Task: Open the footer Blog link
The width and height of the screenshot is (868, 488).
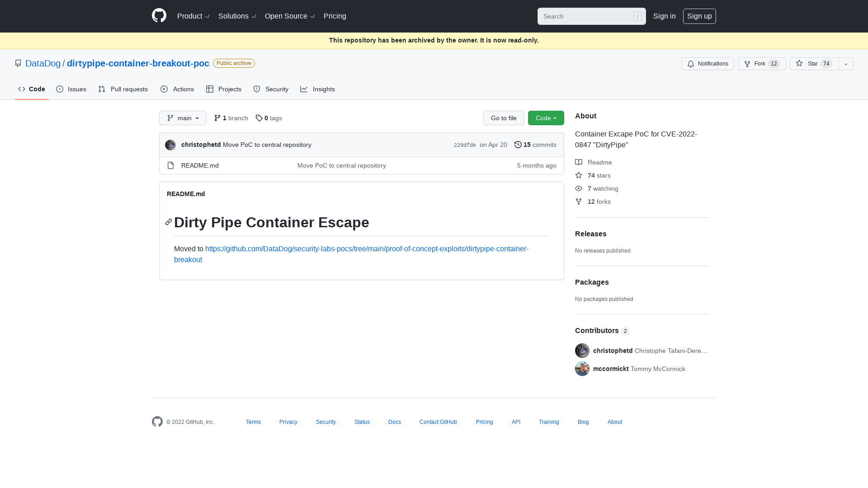Action: 583,422
